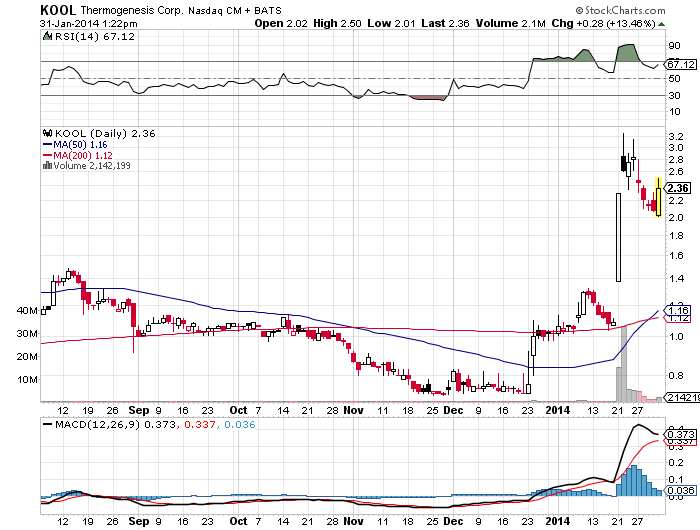Click the blue 1.16 MA(50) axis tag

click(678, 310)
